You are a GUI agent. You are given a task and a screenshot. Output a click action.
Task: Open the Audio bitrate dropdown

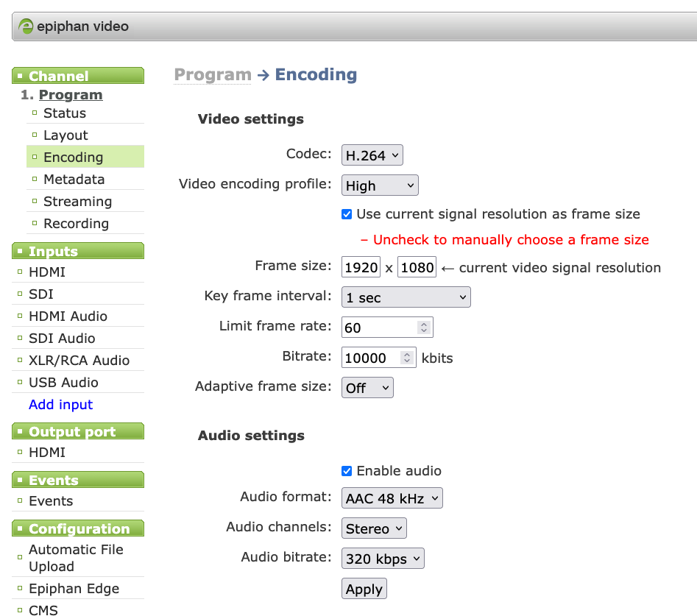click(x=383, y=559)
